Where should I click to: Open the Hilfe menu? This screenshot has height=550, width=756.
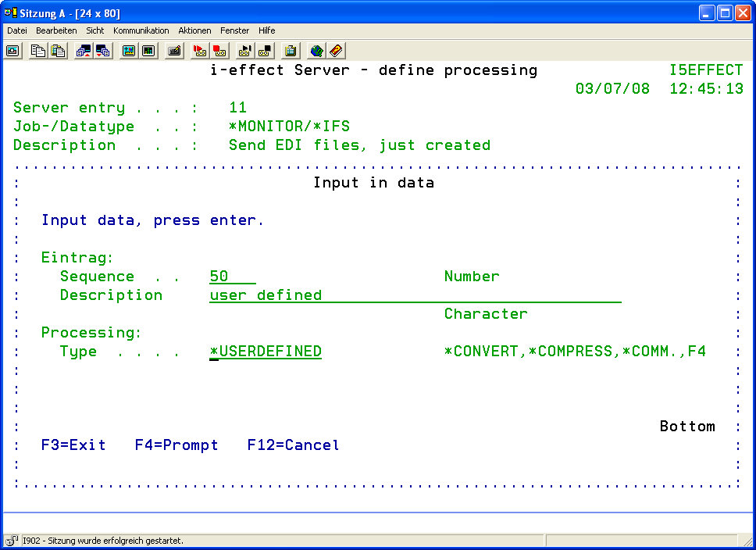click(266, 30)
